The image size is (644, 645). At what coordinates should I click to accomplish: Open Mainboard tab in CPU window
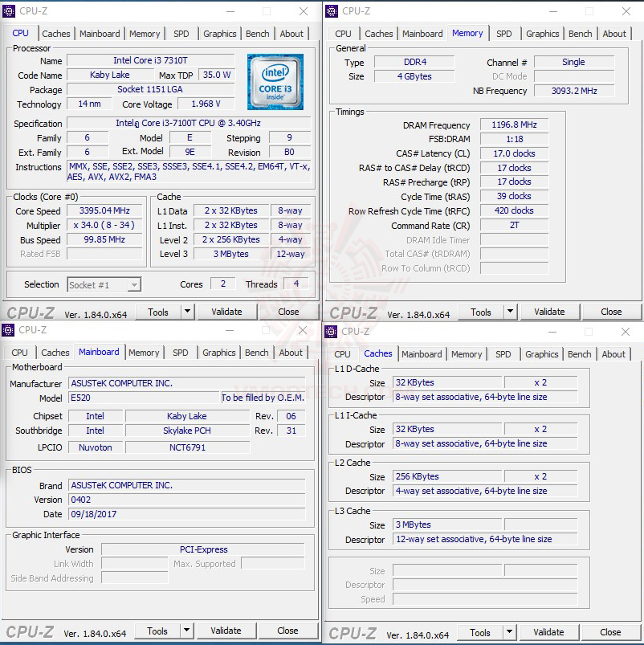[x=100, y=34]
